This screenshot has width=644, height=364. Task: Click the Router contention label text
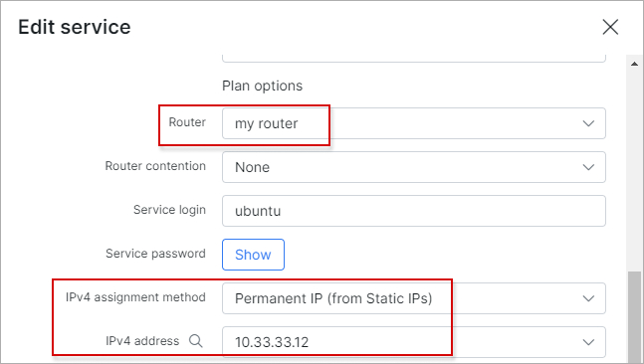pos(155,166)
